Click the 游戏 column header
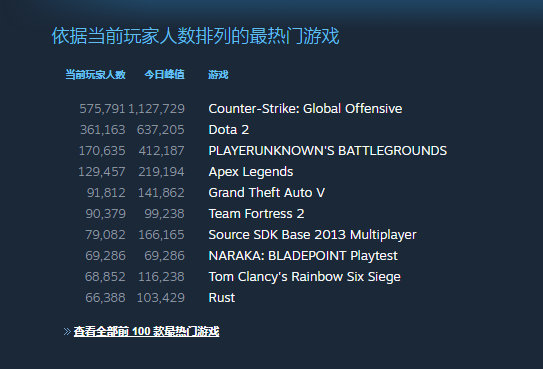This screenshot has height=369, width=543. tap(218, 74)
